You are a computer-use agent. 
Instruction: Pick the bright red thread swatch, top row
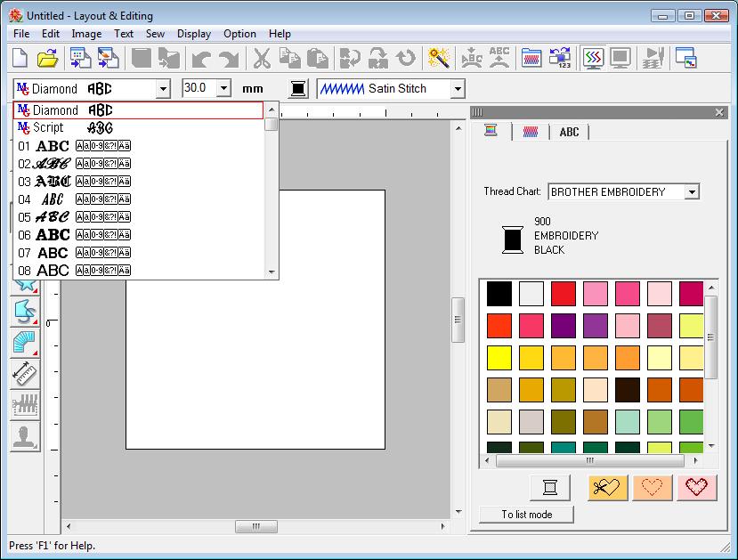click(x=563, y=294)
